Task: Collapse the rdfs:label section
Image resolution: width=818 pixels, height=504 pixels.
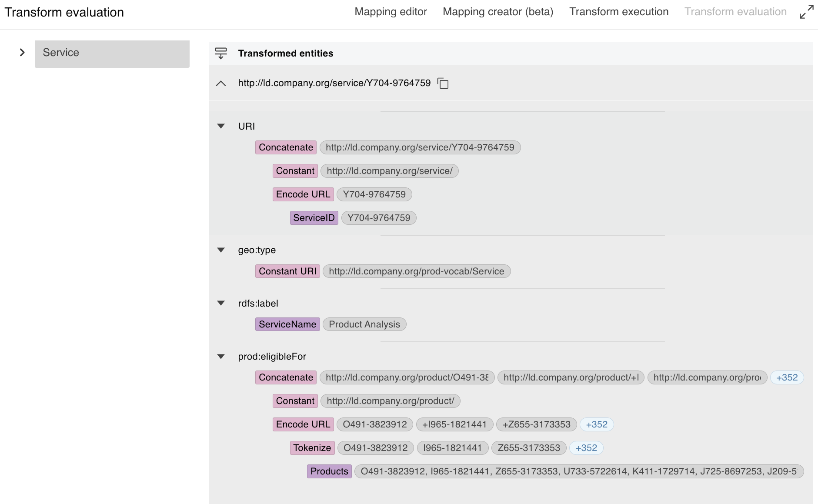Action: (x=221, y=303)
